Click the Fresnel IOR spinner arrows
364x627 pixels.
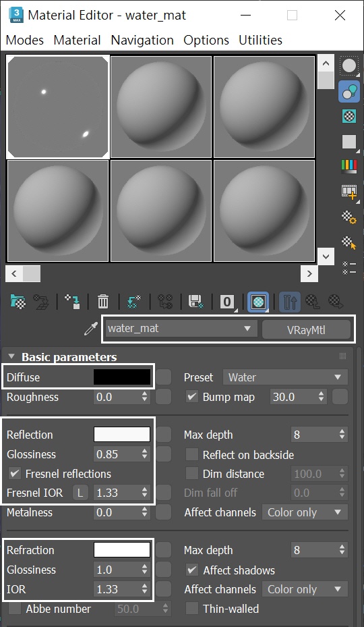(145, 493)
